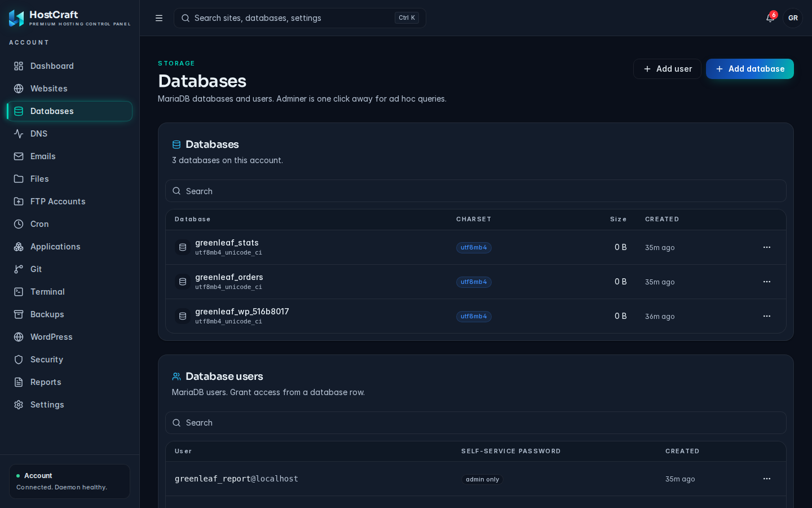Image resolution: width=812 pixels, height=508 pixels.
Task: Click the Add database button
Action: coord(750,69)
